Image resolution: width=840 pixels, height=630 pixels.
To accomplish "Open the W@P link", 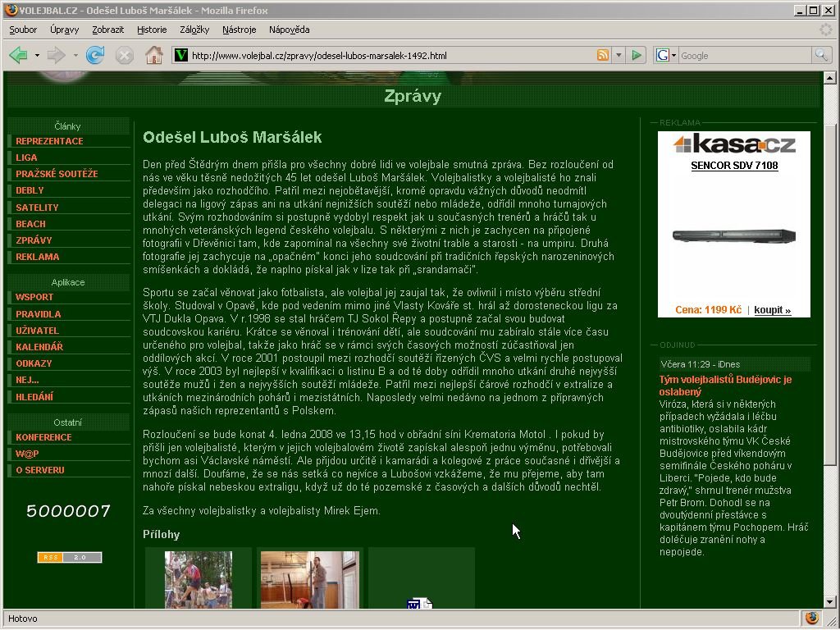I will point(27,454).
